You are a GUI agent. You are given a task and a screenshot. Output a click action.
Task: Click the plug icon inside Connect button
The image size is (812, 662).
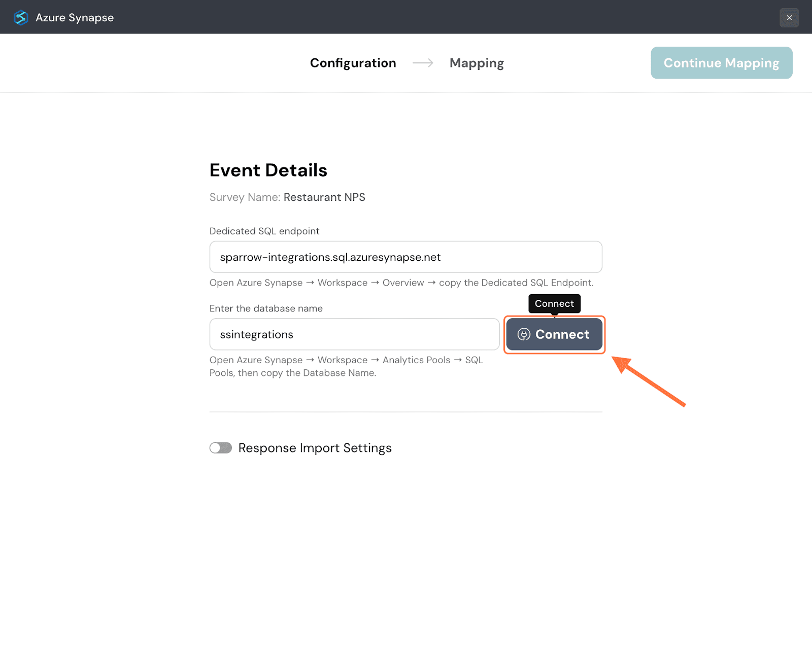524,334
